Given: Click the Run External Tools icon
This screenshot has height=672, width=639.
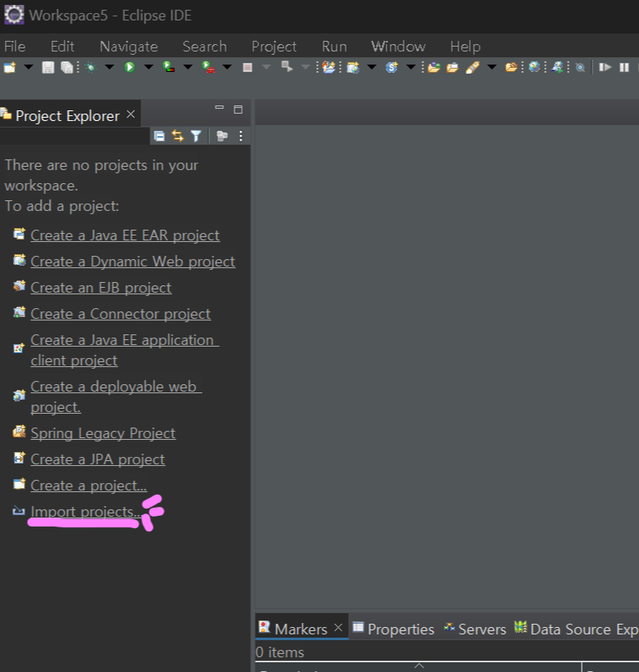Looking at the screenshot, I should pyautogui.click(x=208, y=67).
